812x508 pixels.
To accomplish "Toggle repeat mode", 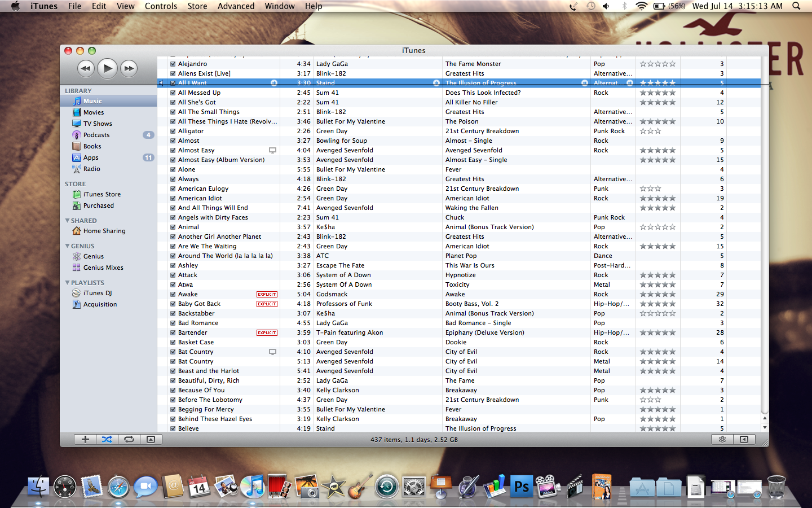I will (129, 439).
